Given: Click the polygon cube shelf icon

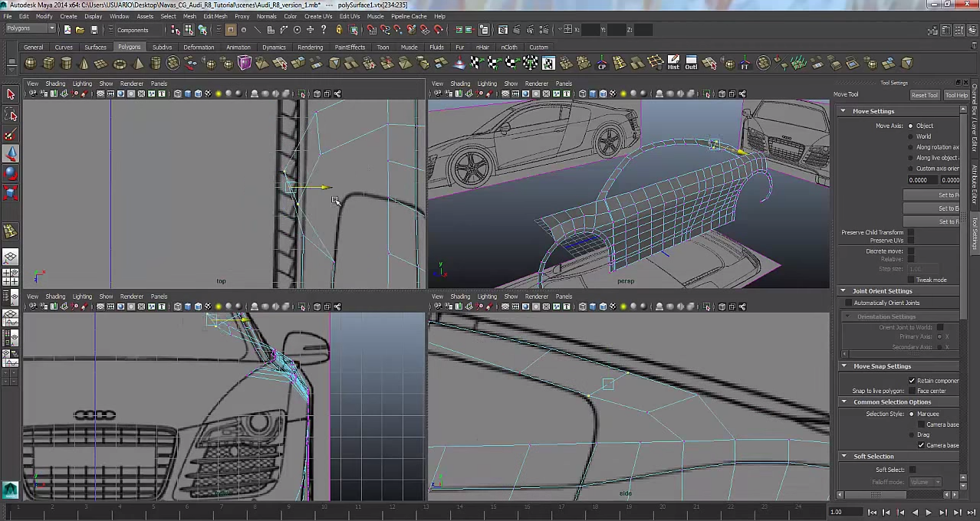Looking at the screenshot, I should click(49, 64).
